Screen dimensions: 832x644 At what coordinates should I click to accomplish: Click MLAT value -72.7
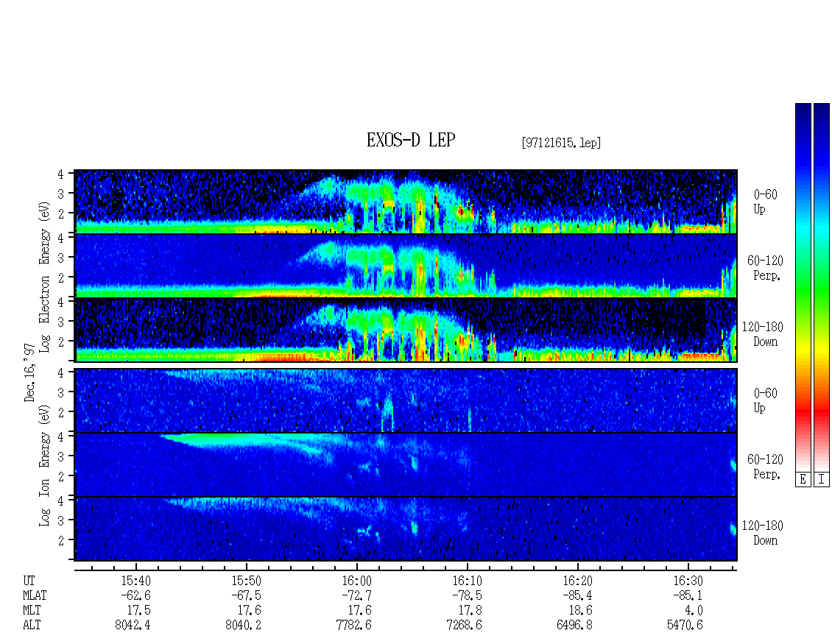(x=356, y=595)
